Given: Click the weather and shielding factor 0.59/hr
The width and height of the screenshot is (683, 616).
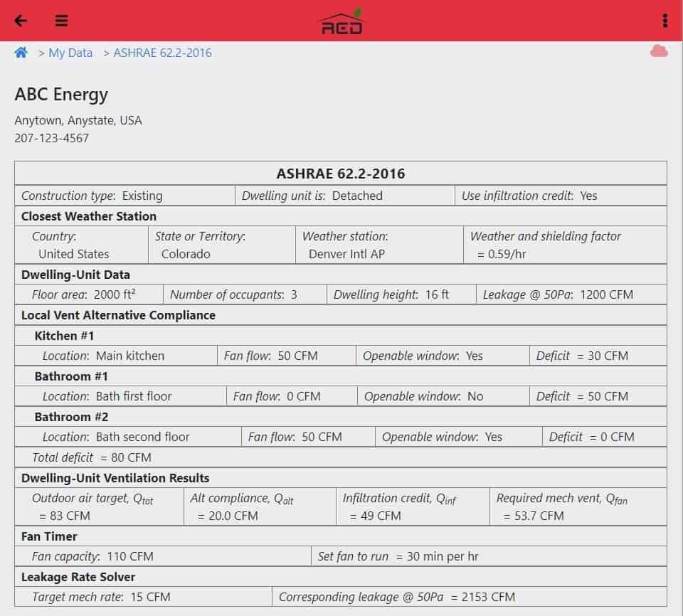Looking at the screenshot, I should pyautogui.click(x=565, y=245).
